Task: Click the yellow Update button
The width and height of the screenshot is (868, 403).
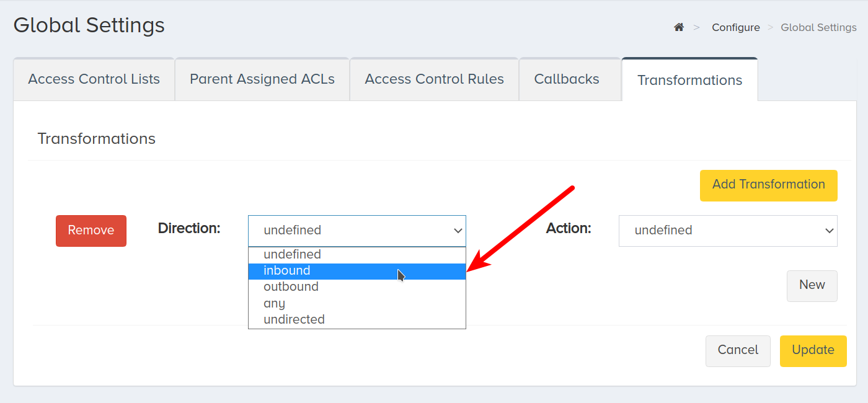Action: (813, 351)
